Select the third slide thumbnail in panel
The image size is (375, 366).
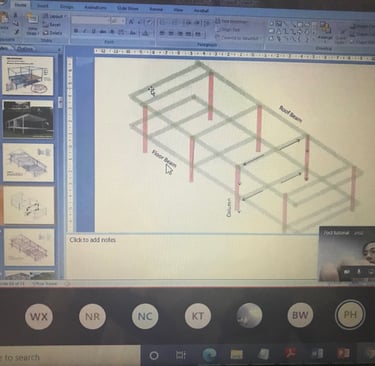28,163
